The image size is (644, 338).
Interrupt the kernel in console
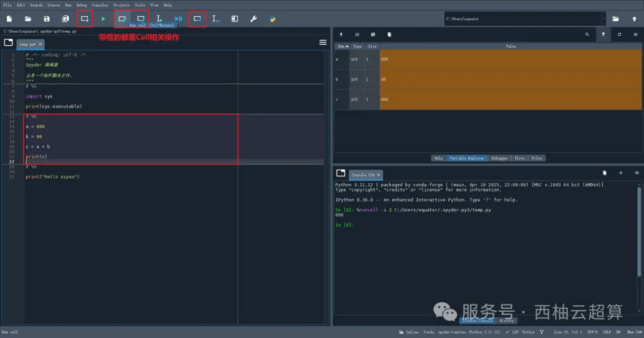tap(621, 173)
